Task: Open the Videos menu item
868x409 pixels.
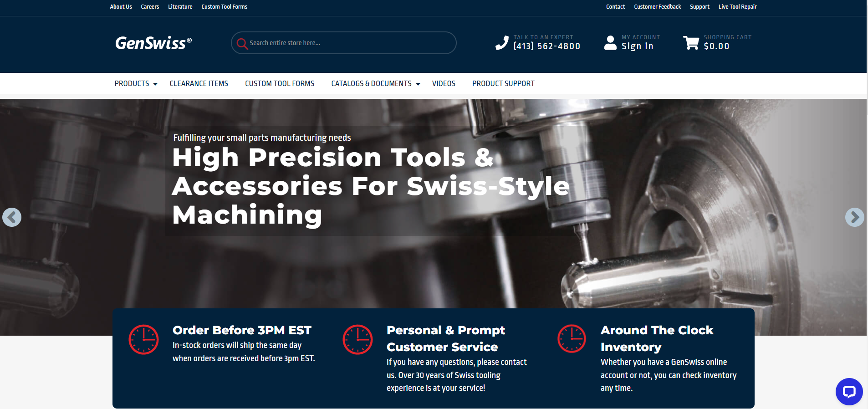Action: pyautogui.click(x=444, y=83)
